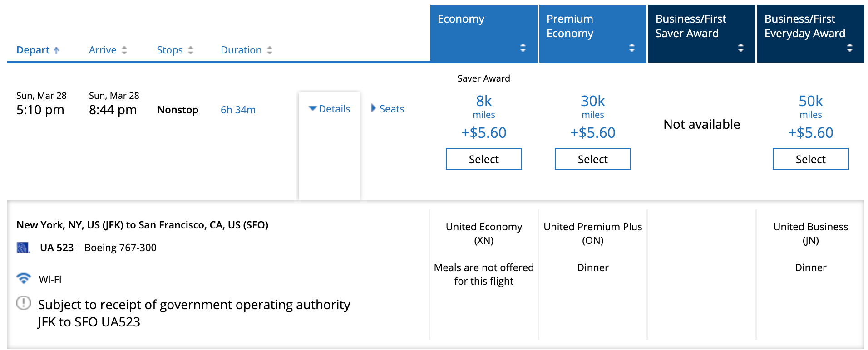Click the Stops column sort arrows
This screenshot has width=868, height=350.
[x=191, y=50]
